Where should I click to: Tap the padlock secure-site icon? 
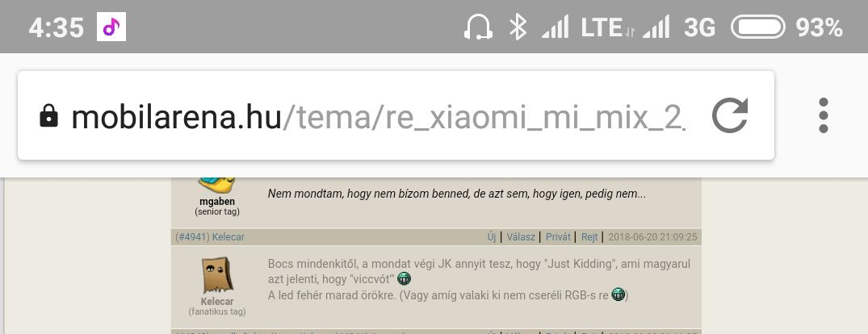[x=48, y=116]
